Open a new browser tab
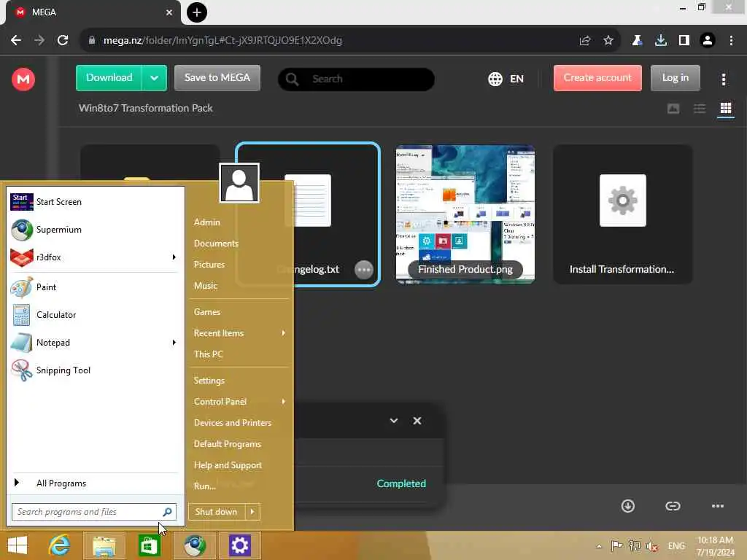 tap(197, 12)
